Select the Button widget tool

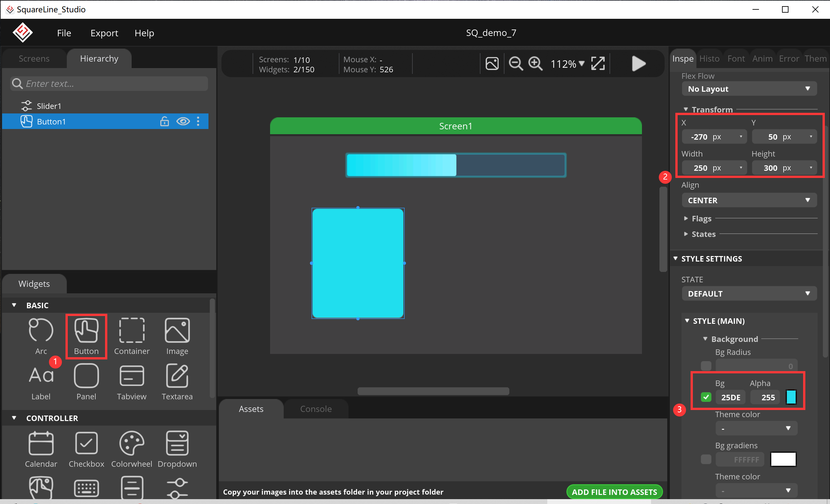pyautogui.click(x=86, y=335)
